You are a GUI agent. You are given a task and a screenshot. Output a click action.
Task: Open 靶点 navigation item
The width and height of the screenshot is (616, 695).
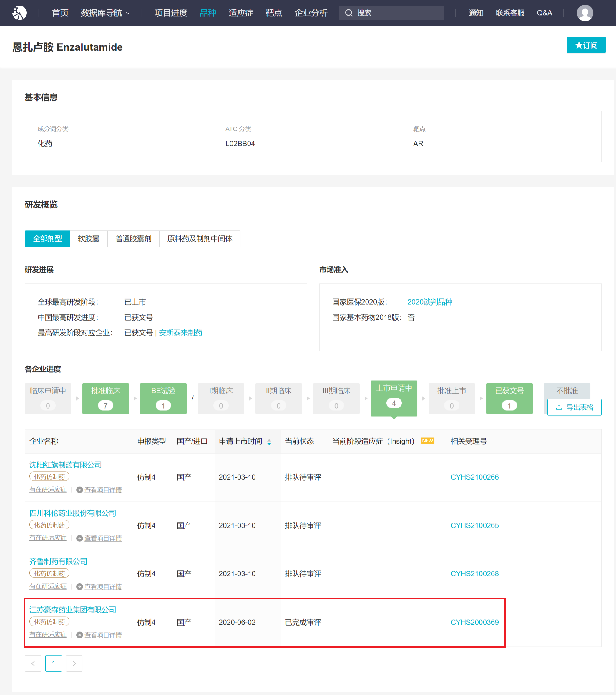point(274,13)
